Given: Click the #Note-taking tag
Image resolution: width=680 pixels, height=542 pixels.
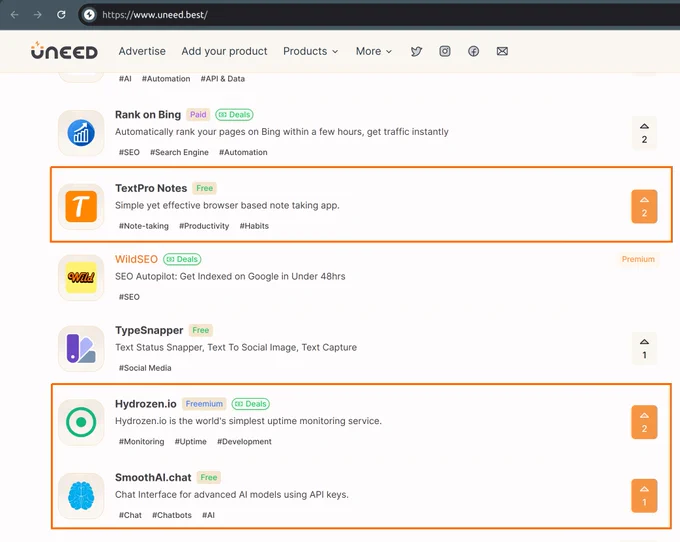Looking at the screenshot, I should [x=144, y=226].
